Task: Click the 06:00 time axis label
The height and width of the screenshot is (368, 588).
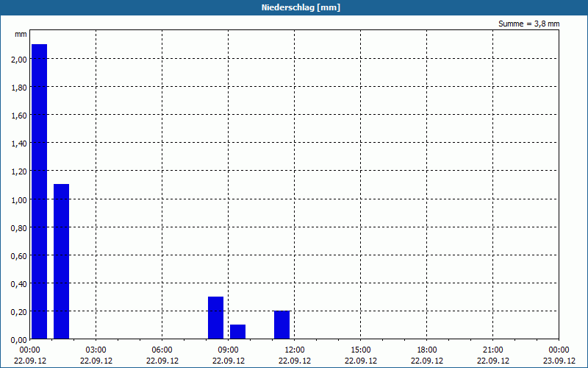Action: (x=162, y=350)
